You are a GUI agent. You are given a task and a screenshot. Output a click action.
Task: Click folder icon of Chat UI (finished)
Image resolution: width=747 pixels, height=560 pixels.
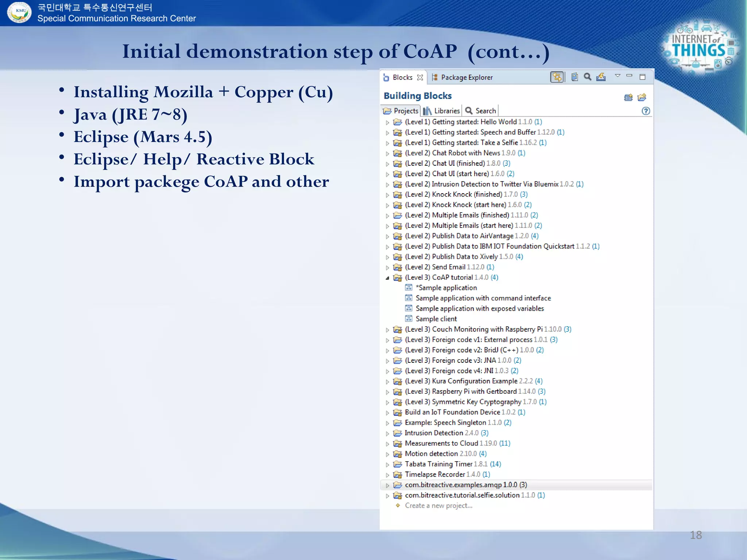[398, 163]
